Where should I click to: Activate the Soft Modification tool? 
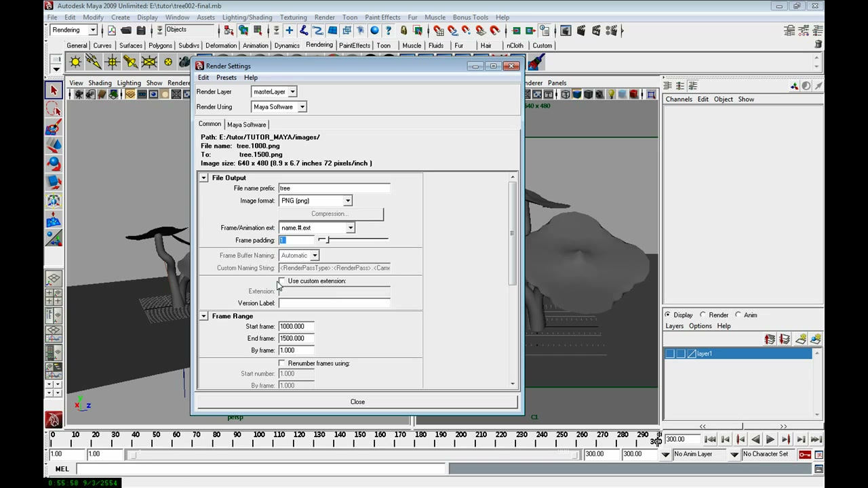[x=54, y=220]
